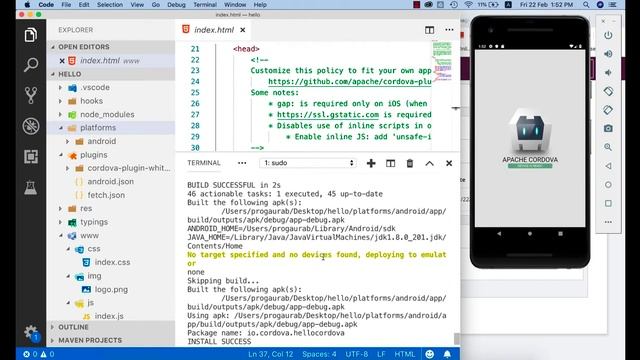Close the terminal panel
This screenshot has height=360, width=640.
(x=449, y=163)
